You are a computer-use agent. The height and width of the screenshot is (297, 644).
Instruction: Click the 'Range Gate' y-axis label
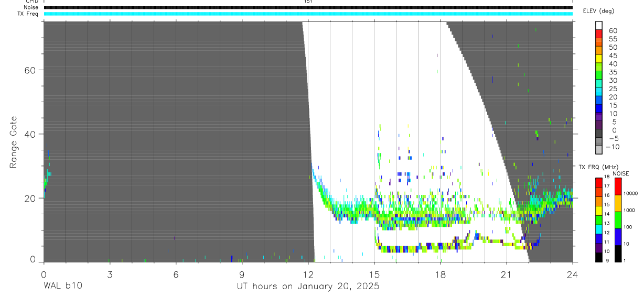pos(14,142)
